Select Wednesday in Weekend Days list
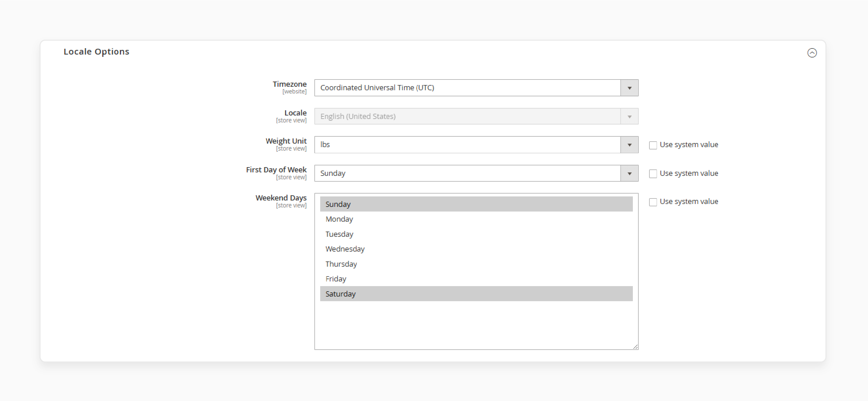 pos(476,249)
